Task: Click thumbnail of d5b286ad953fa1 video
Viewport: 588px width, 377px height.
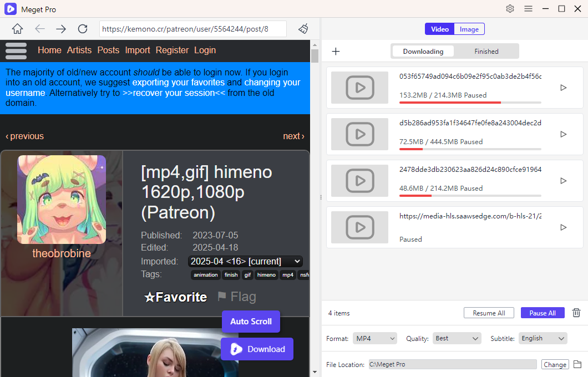Action: pyautogui.click(x=359, y=134)
